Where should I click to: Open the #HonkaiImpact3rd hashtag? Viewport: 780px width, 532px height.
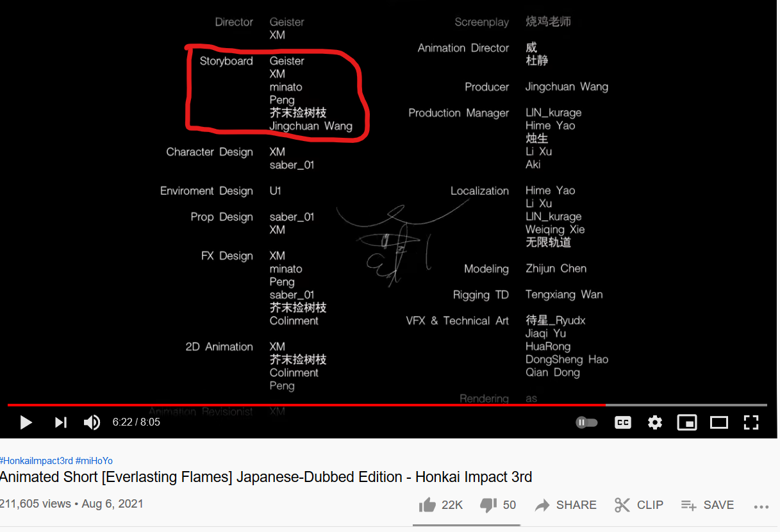coord(36,461)
